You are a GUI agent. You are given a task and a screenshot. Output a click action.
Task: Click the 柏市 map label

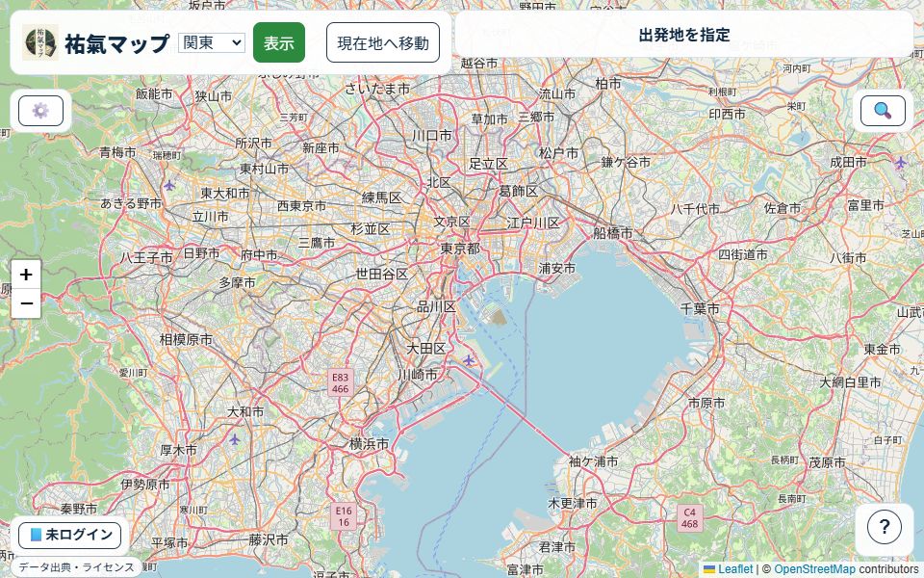click(x=607, y=83)
